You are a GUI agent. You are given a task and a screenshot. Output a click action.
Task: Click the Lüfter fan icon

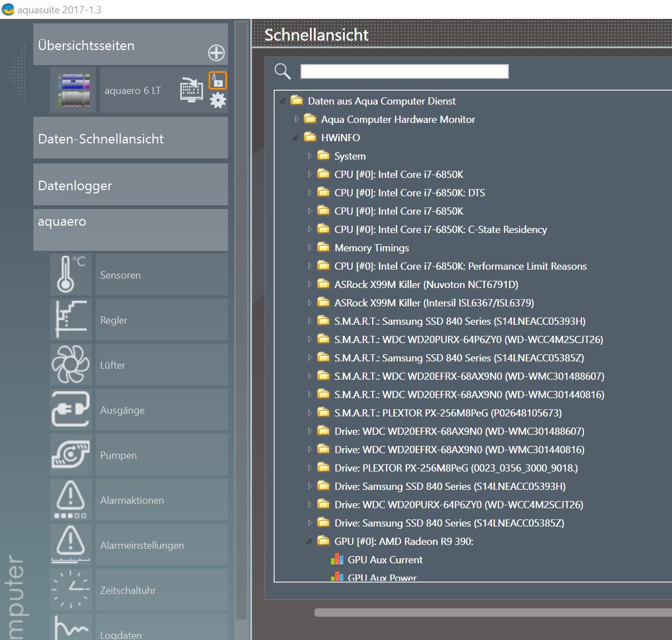pos(71,364)
